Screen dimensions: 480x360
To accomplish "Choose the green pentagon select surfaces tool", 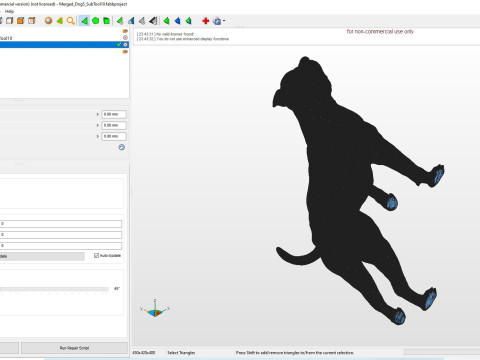I will [x=96, y=21].
